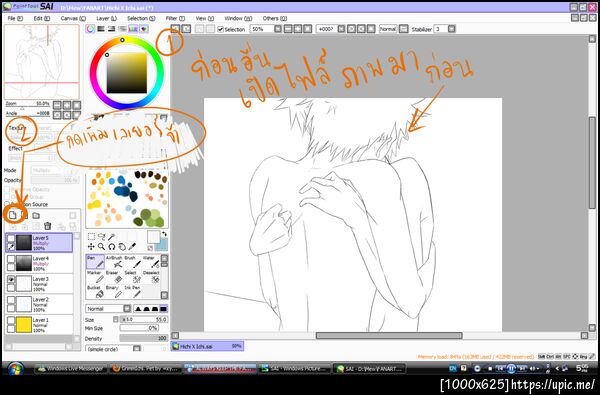Toggle the Swatches panel icon
Screen dimensions: 600x395
coord(133,29)
